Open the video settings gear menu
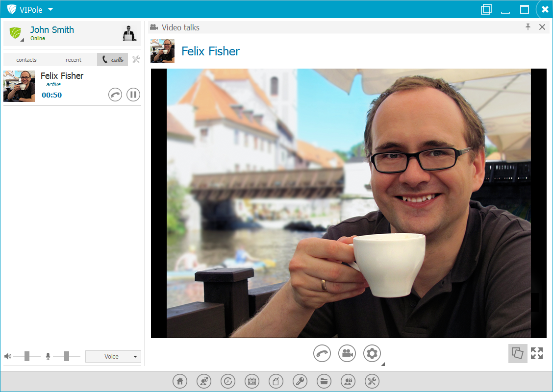Screen dimensions: 553x392 [x=372, y=353]
